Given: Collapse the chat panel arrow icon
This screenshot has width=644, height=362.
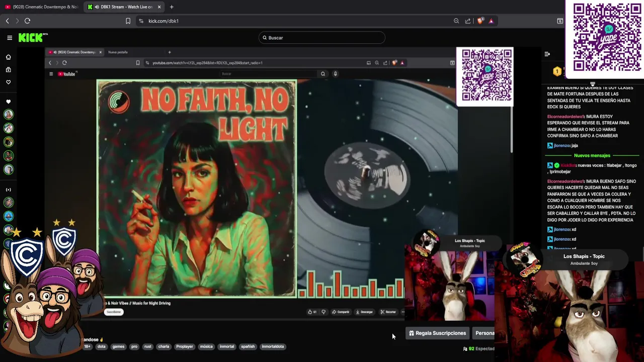Looking at the screenshot, I should click(547, 54).
